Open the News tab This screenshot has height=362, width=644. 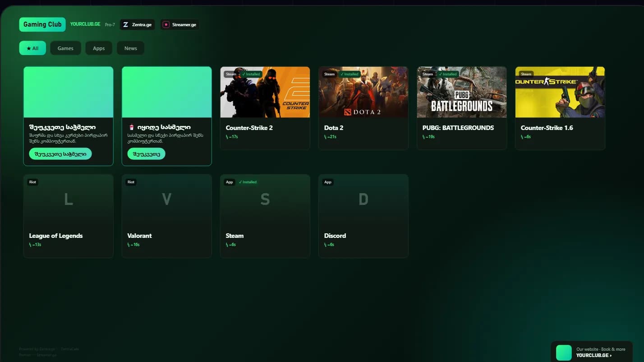pos(131,48)
